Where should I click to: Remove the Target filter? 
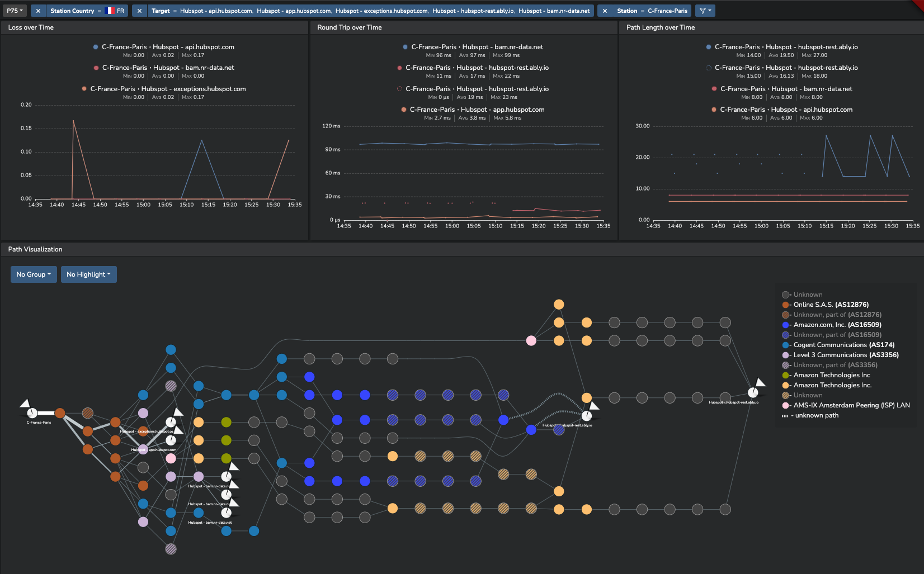[139, 11]
